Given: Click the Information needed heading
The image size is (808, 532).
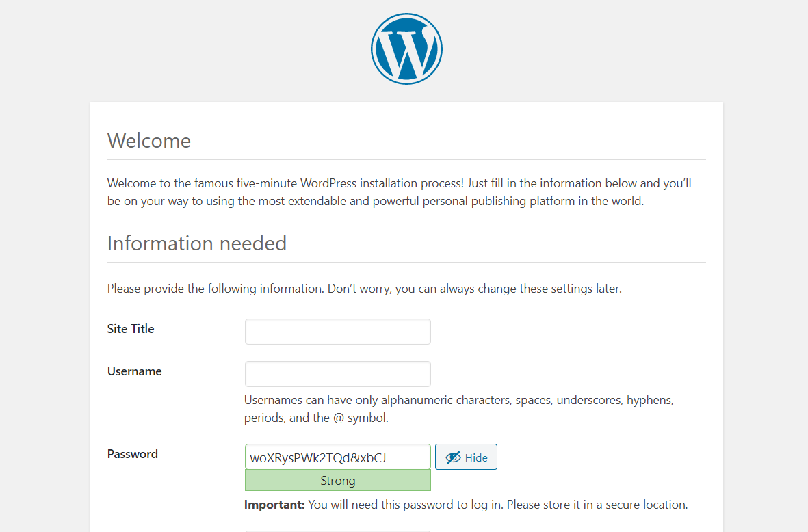Looking at the screenshot, I should pos(197,243).
